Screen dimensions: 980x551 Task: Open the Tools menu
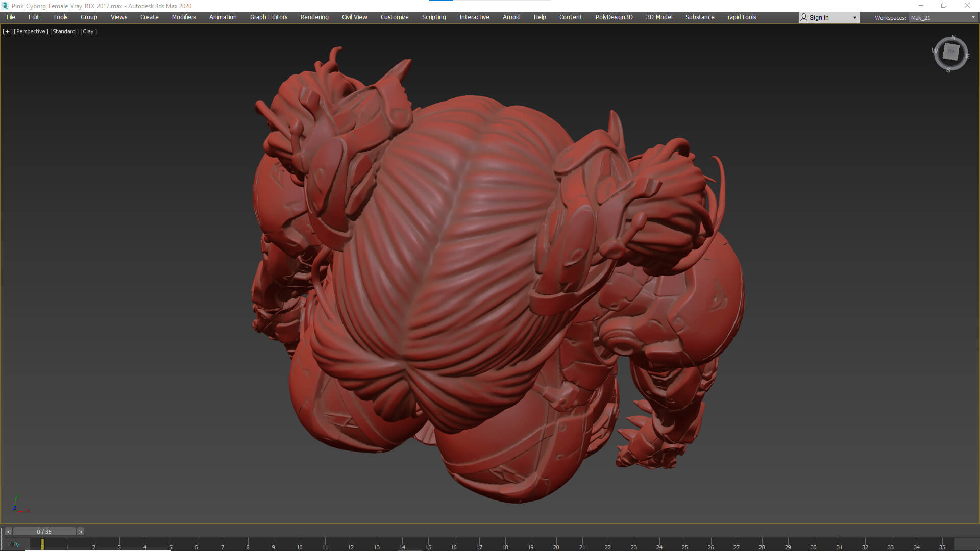(x=60, y=17)
